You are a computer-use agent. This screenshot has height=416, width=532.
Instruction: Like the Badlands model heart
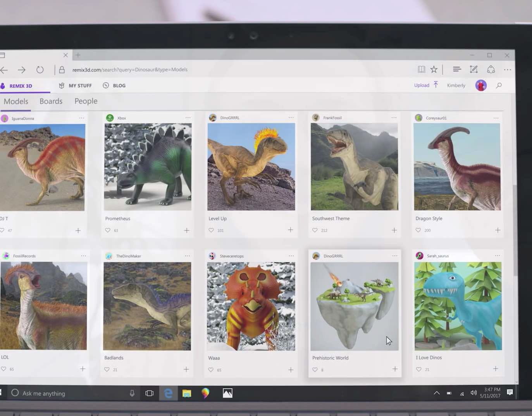pyautogui.click(x=107, y=370)
